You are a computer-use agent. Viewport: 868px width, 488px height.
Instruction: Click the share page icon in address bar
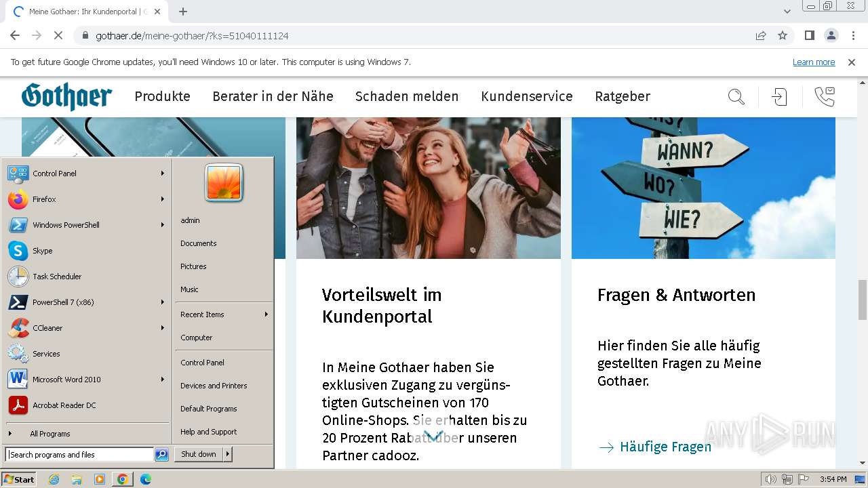pyautogui.click(x=761, y=35)
